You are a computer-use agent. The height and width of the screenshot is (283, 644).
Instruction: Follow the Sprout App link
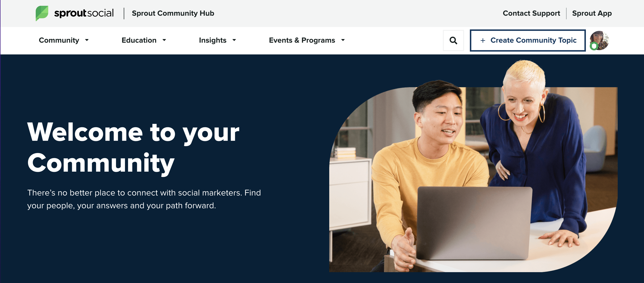pyautogui.click(x=592, y=13)
